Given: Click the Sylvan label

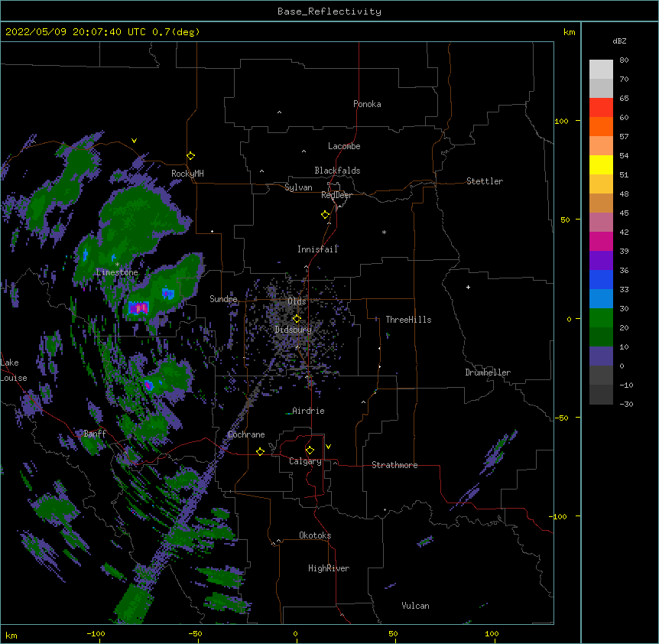Looking at the screenshot, I should point(298,187).
